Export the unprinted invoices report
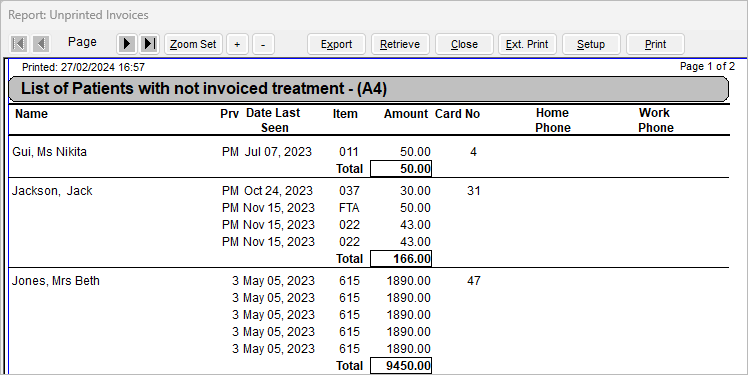The height and width of the screenshot is (375, 748). (x=336, y=44)
